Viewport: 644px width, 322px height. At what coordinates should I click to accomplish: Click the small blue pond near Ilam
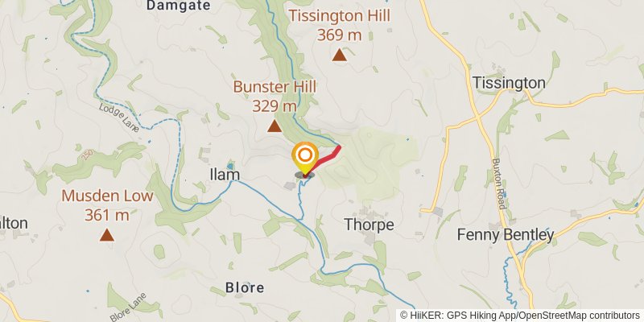[230, 167]
